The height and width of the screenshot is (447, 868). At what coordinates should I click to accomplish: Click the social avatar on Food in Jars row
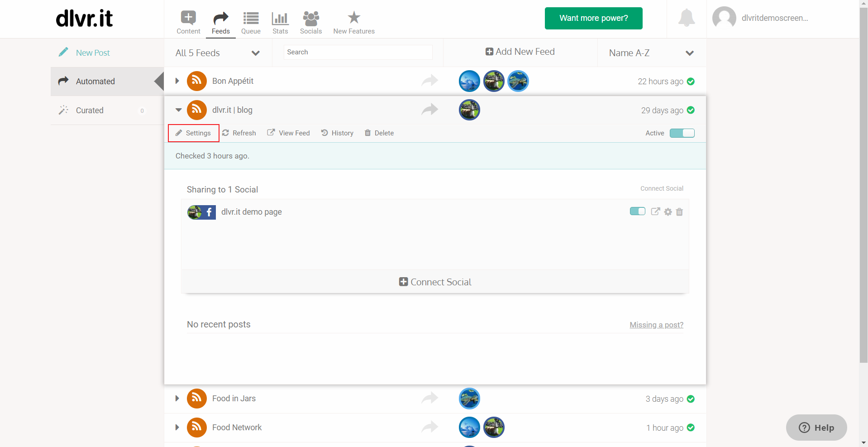[x=469, y=399]
